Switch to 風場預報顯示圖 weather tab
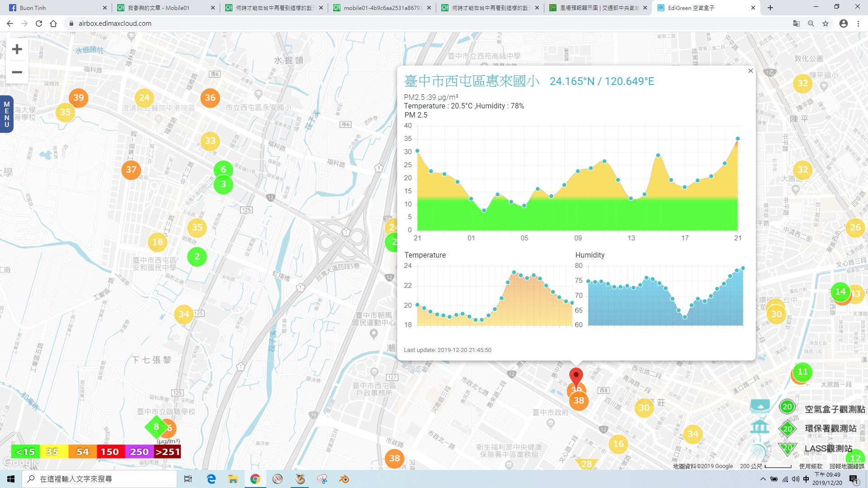The image size is (868, 488). coord(598,8)
